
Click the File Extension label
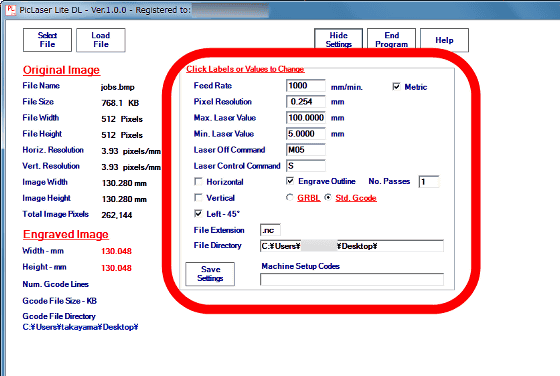219,230
